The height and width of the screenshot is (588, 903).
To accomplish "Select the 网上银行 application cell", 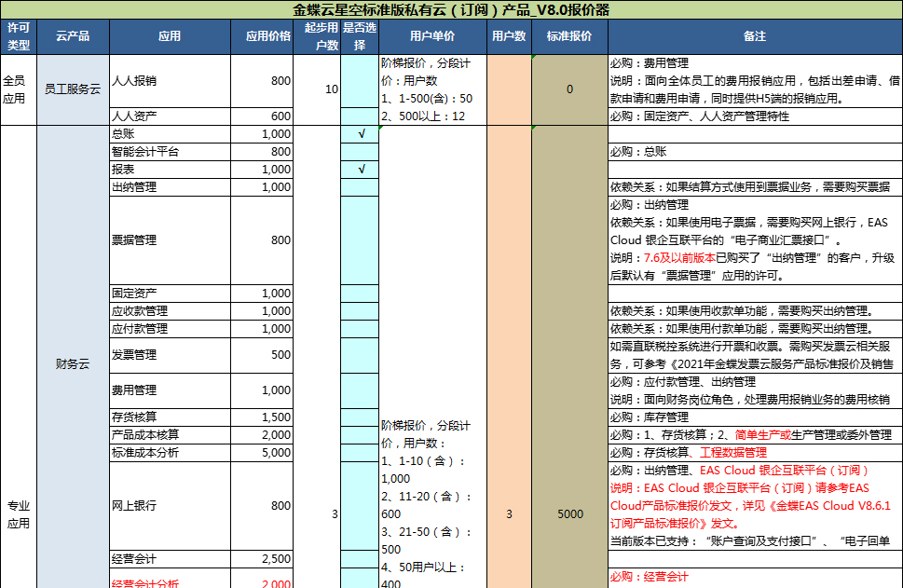I will (x=170, y=506).
